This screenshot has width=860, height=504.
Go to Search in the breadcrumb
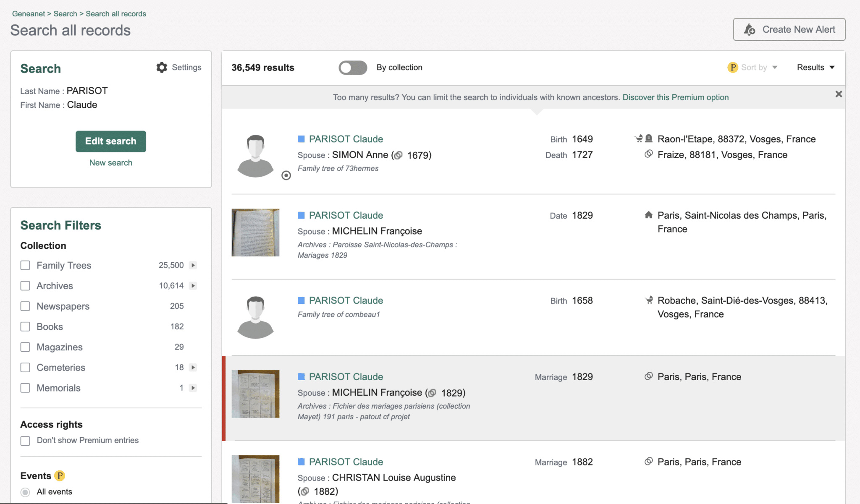(65, 13)
